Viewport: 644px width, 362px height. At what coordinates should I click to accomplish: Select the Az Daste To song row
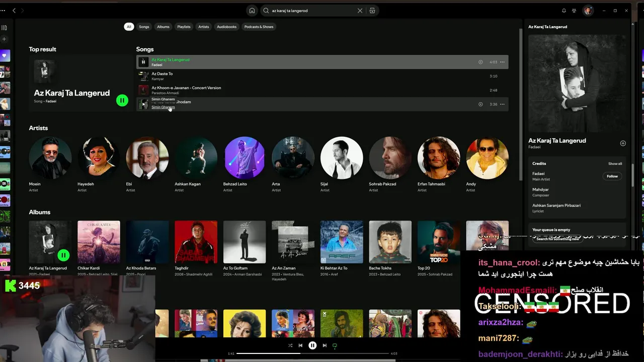coord(322,76)
